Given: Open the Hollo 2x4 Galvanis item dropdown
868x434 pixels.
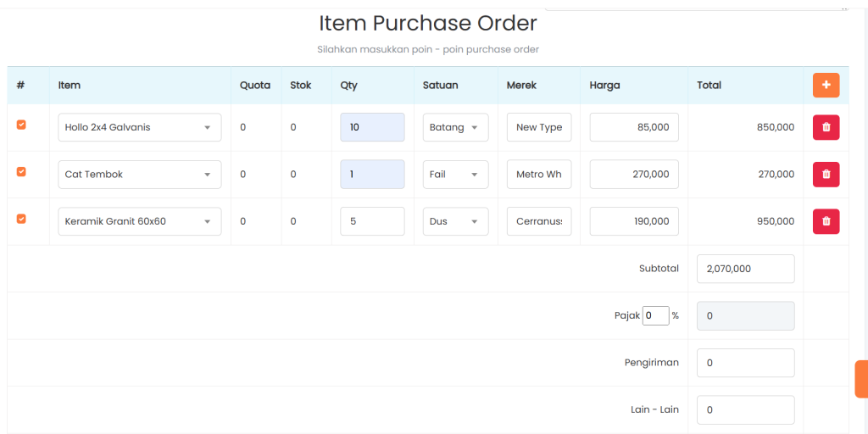Looking at the screenshot, I should [x=139, y=127].
